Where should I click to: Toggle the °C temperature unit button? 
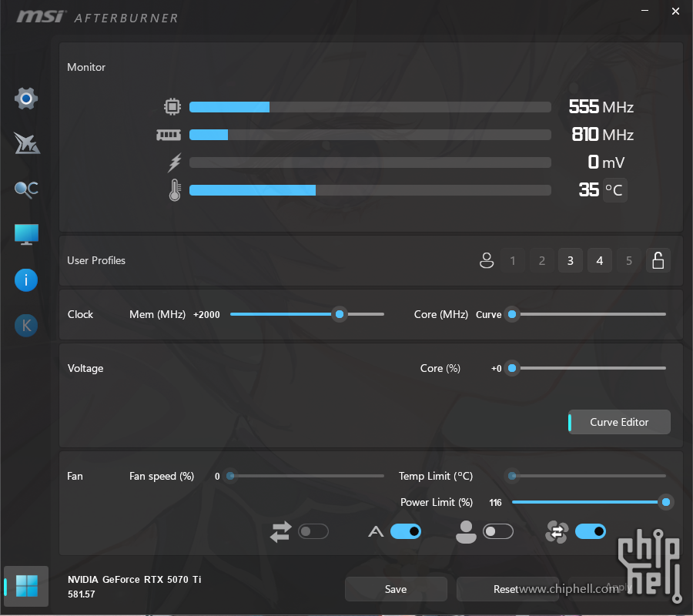(x=614, y=190)
